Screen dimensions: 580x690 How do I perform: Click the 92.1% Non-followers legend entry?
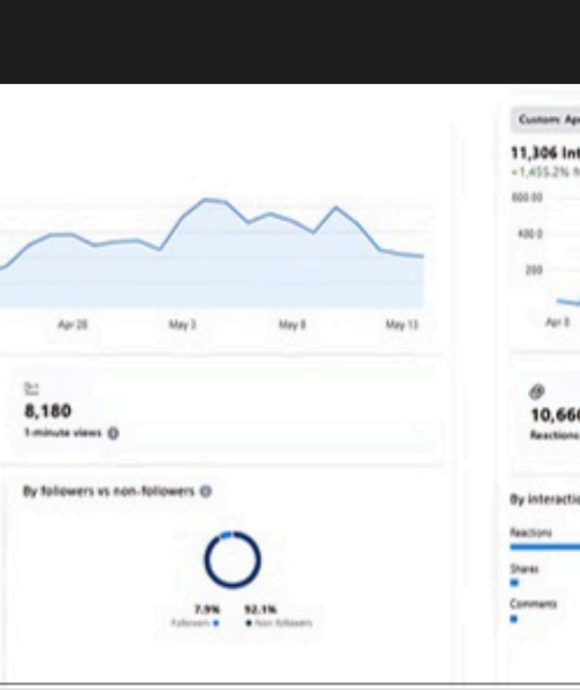tap(278, 616)
